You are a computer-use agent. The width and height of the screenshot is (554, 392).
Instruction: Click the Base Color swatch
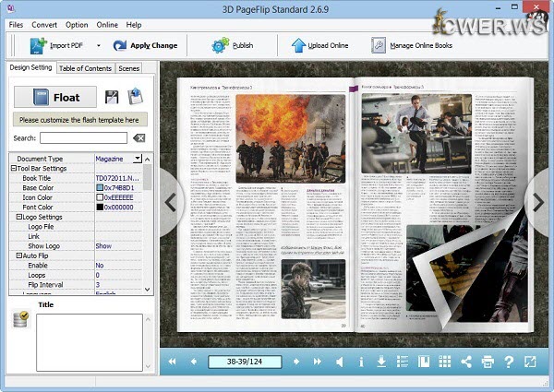[x=99, y=188]
